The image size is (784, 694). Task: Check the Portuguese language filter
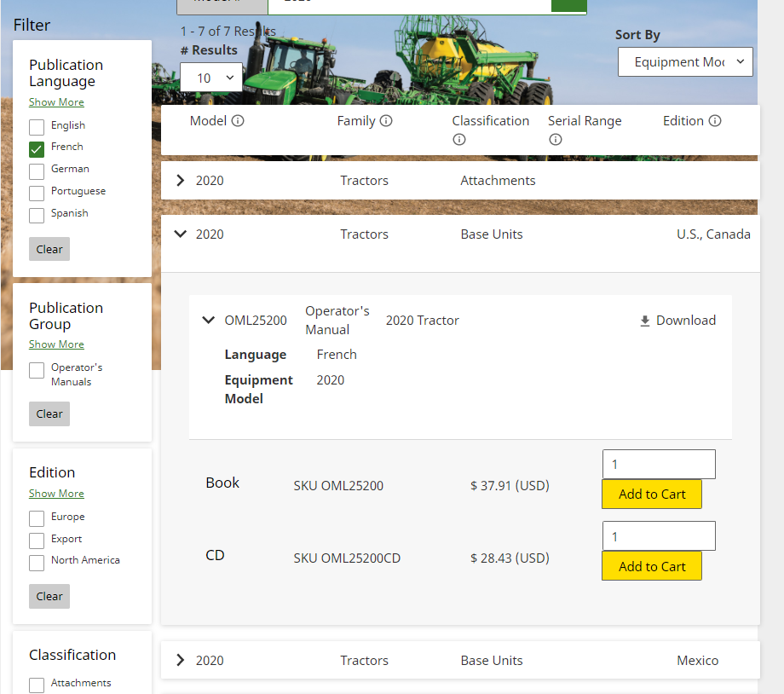click(37, 194)
